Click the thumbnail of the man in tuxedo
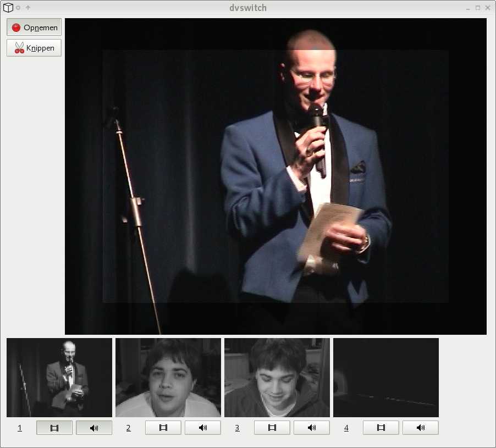The width and height of the screenshot is (496, 448). (59, 378)
